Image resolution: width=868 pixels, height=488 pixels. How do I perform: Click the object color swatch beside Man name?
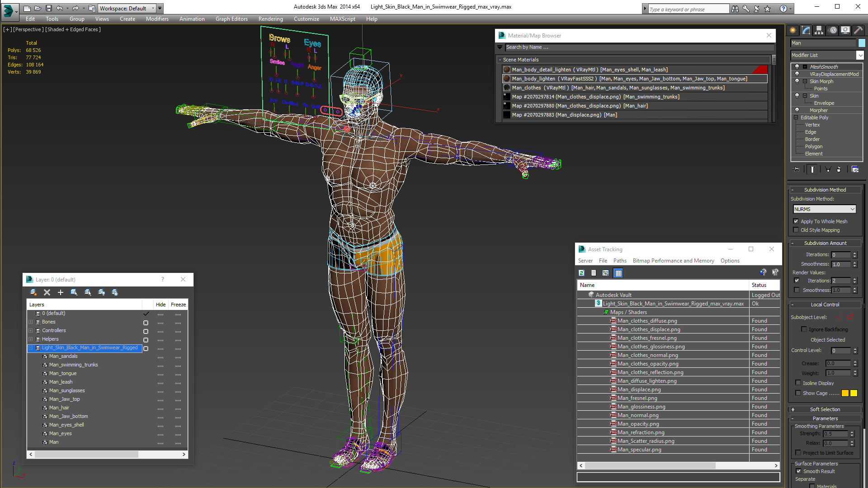click(x=862, y=43)
